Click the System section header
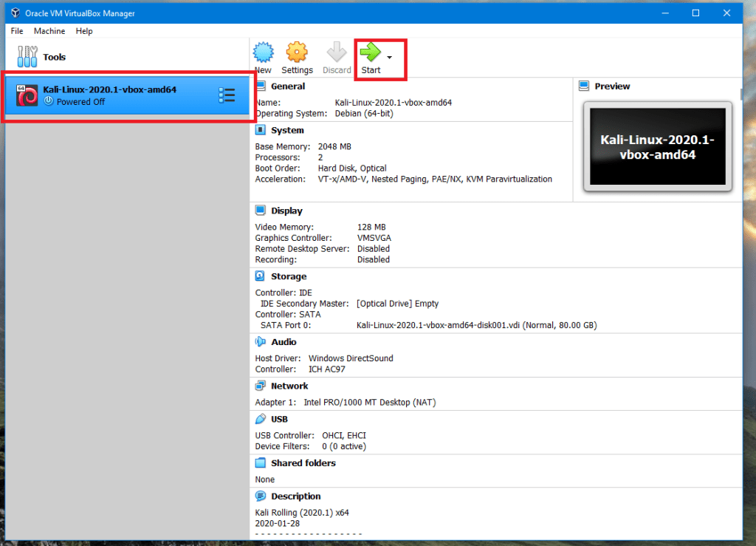Image resolution: width=756 pixels, height=546 pixels. (287, 130)
